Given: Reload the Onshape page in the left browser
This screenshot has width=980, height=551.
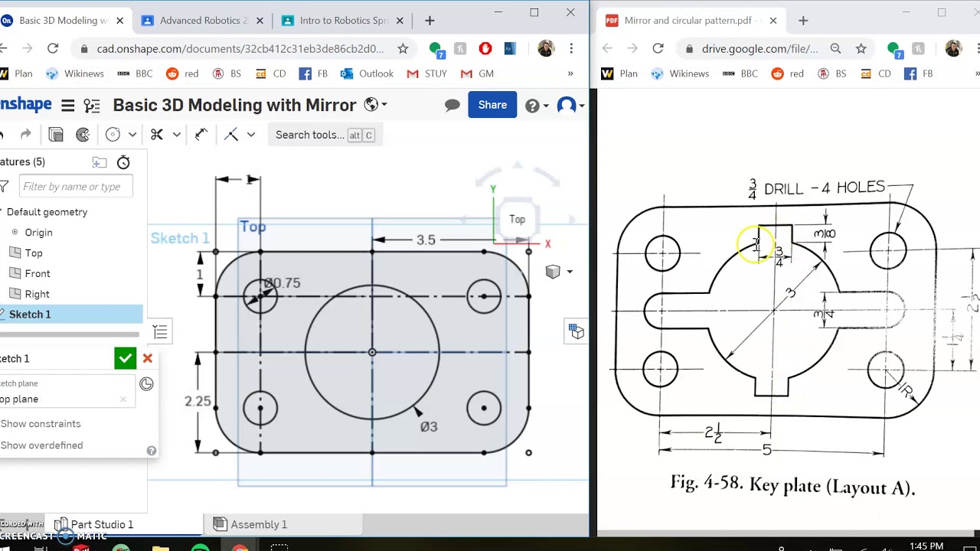Looking at the screenshot, I should [x=53, y=48].
